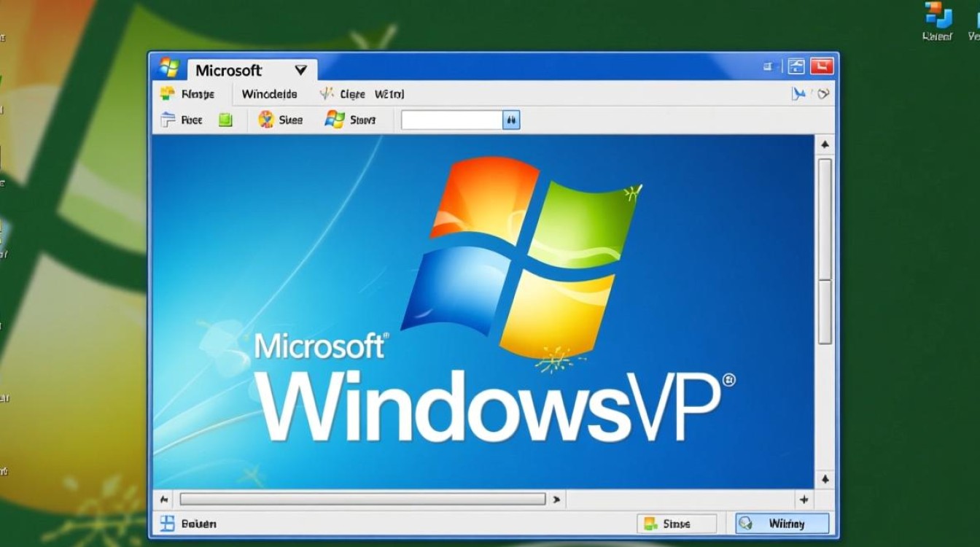This screenshot has height=547, width=980.
Task: Click the checkered icon left of the window controls
Action: [795, 66]
